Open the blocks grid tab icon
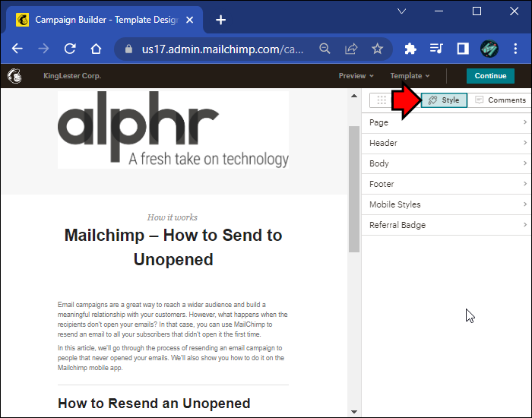Viewport: 532px width, 418px height. pyautogui.click(x=382, y=100)
